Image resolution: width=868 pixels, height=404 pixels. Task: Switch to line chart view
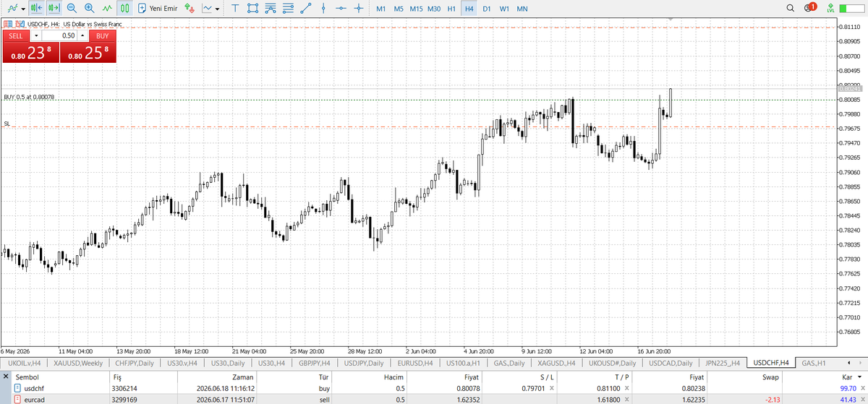107,9
